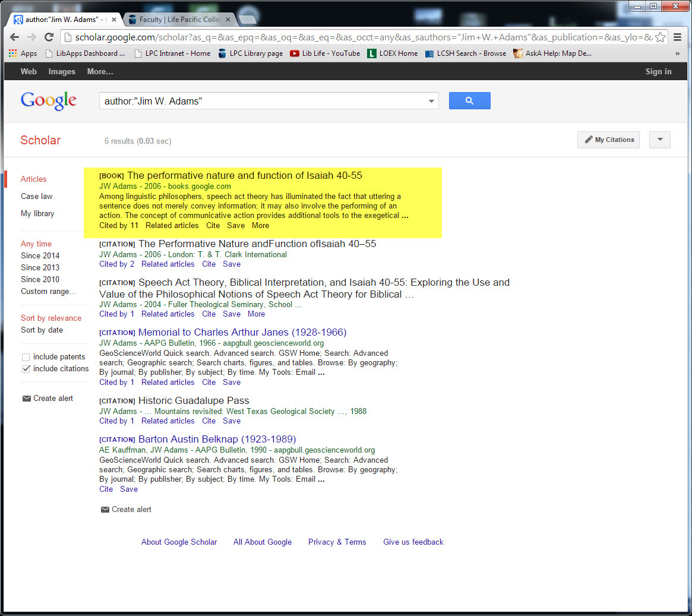This screenshot has height=616, width=692.
Task: Expand More under the Speech Act Theory citation
Action: click(x=257, y=314)
